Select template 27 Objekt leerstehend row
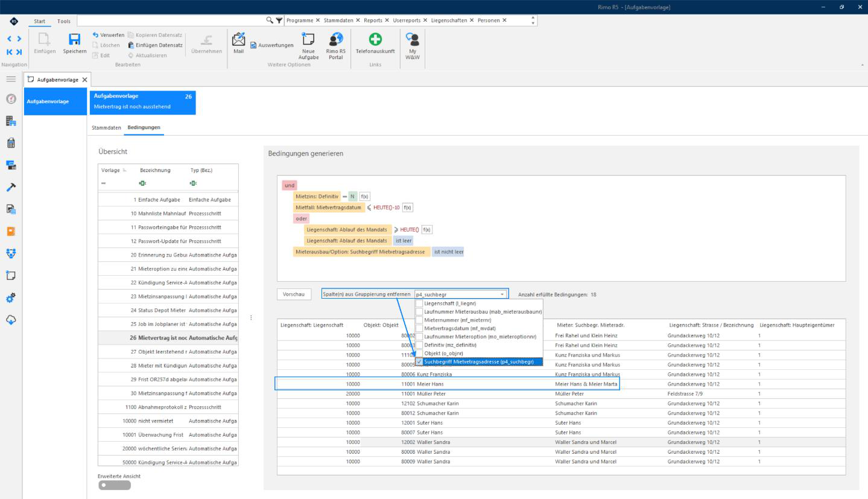 click(x=168, y=351)
